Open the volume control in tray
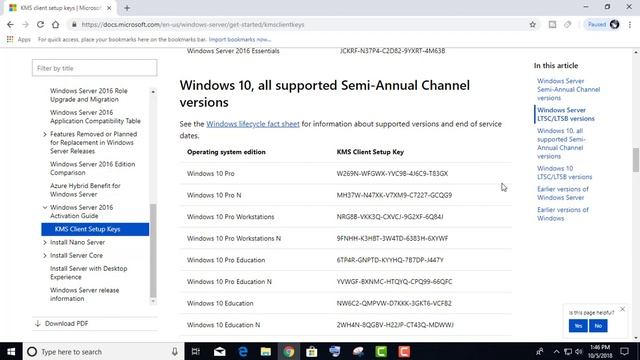This screenshot has width=640, height=360. tap(578, 351)
